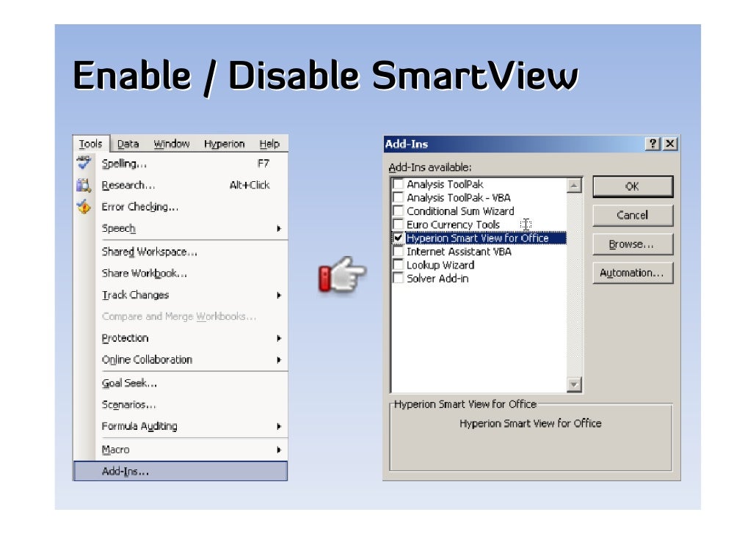Open Shared Workspace... menu entry
The height and width of the screenshot is (534, 756).
181,252
